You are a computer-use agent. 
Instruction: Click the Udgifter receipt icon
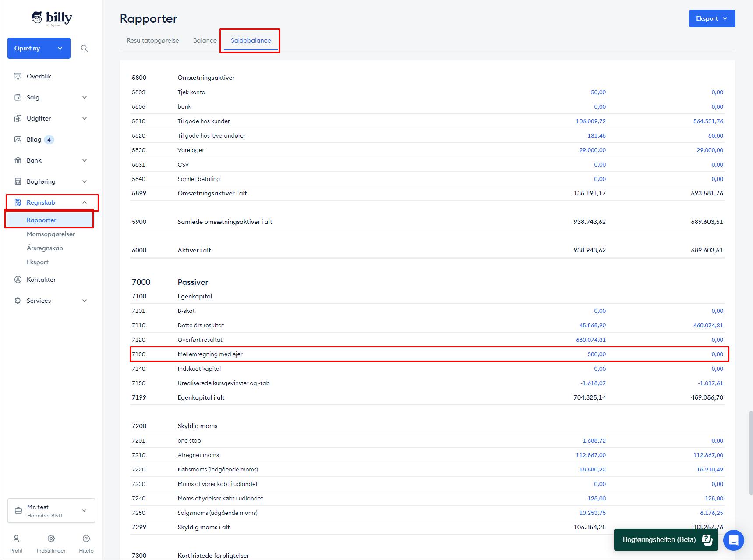coord(18,118)
